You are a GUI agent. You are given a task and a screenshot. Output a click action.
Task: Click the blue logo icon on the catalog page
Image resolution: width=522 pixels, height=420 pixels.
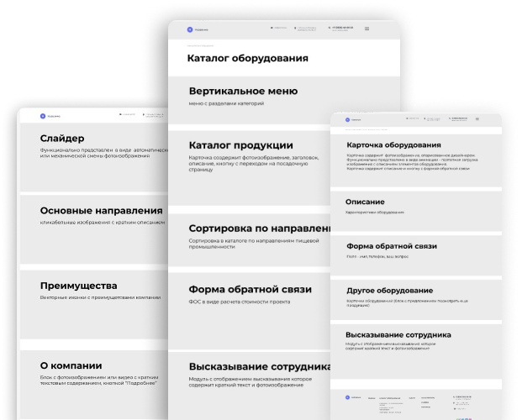coord(191,28)
